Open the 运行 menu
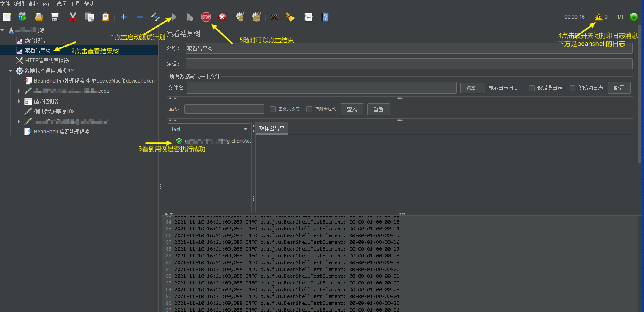The width and height of the screenshot is (644, 312). click(47, 4)
